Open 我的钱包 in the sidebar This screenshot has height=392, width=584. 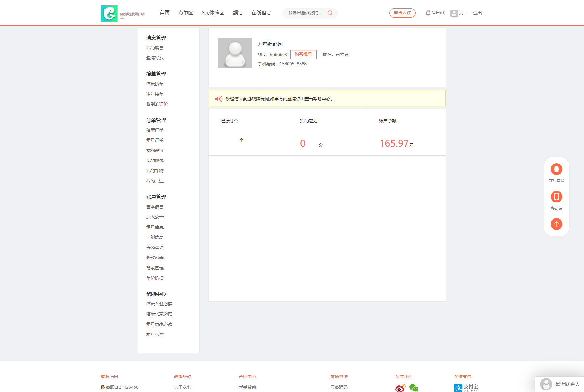155,161
